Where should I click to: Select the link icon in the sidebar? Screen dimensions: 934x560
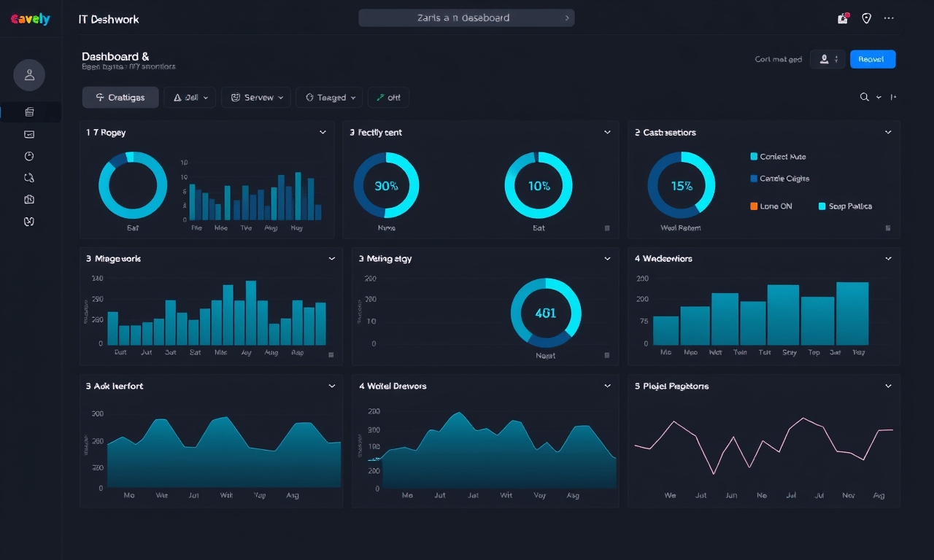point(29,177)
